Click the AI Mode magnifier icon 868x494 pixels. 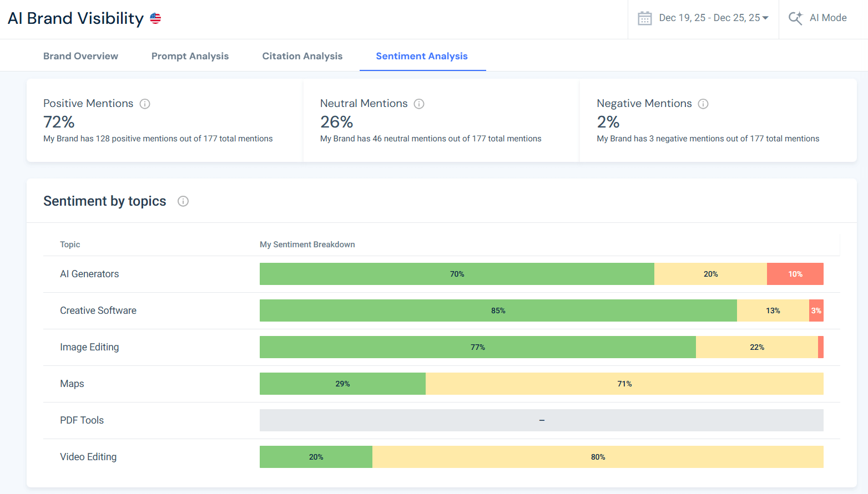(x=796, y=18)
